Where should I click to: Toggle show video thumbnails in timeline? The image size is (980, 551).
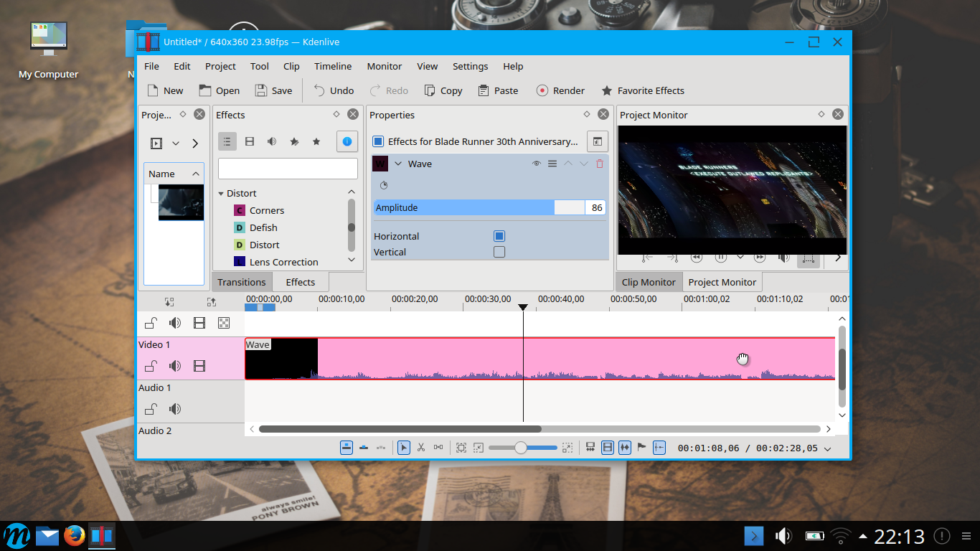(x=608, y=448)
